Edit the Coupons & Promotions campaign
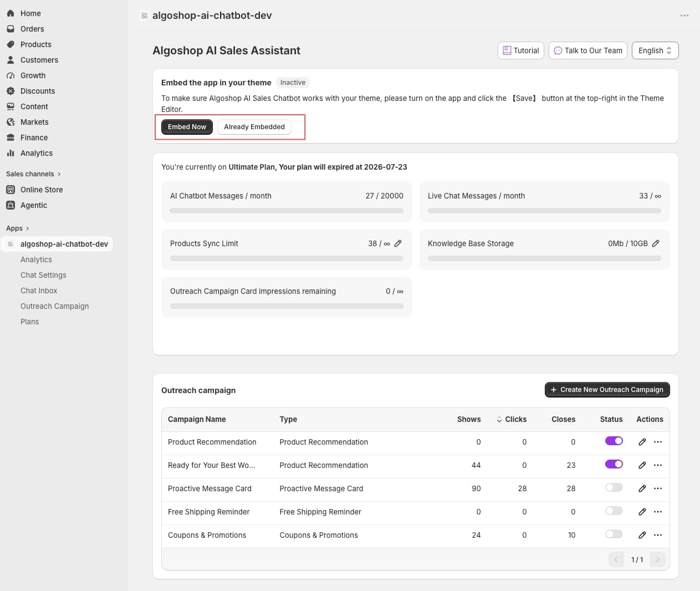The image size is (700, 591). click(642, 535)
